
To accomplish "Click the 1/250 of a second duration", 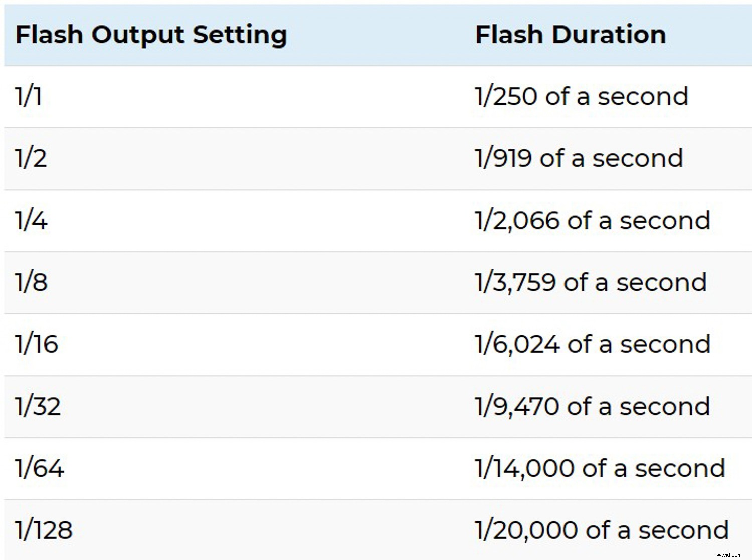I will [x=582, y=96].
